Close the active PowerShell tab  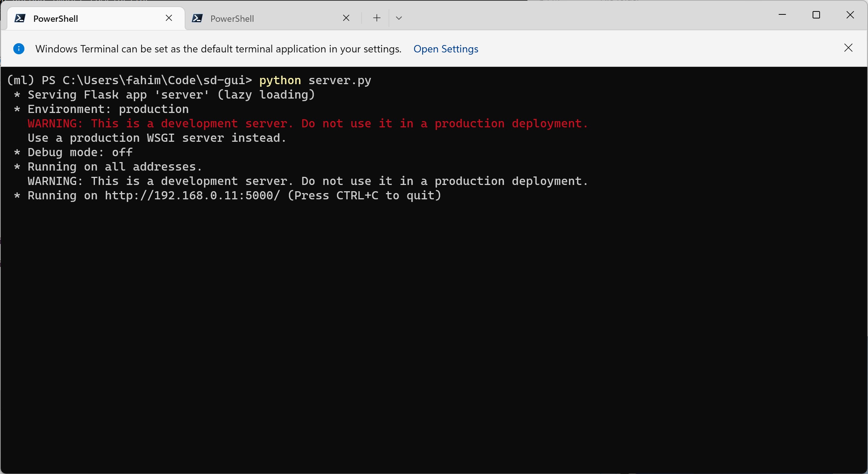169,18
